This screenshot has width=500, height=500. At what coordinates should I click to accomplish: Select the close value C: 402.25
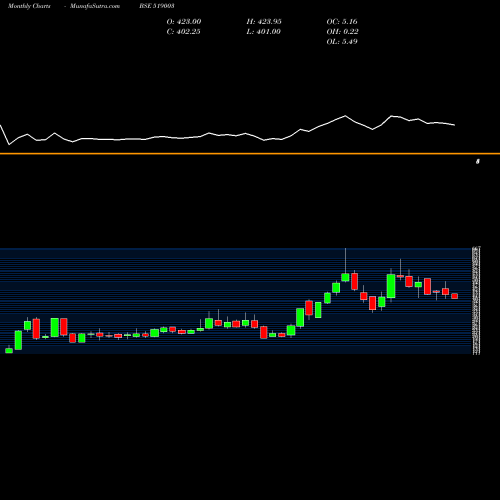[x=183, y=32]
